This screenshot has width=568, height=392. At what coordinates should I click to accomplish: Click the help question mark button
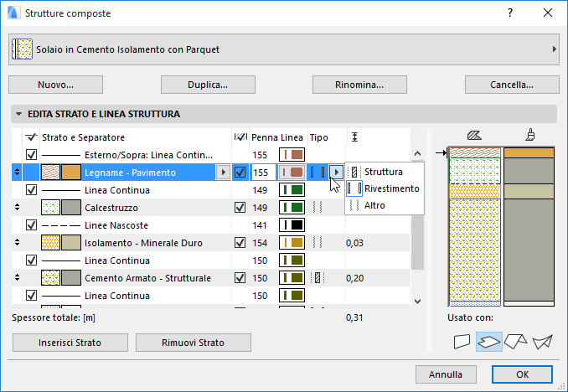click(x=510, y=13)
